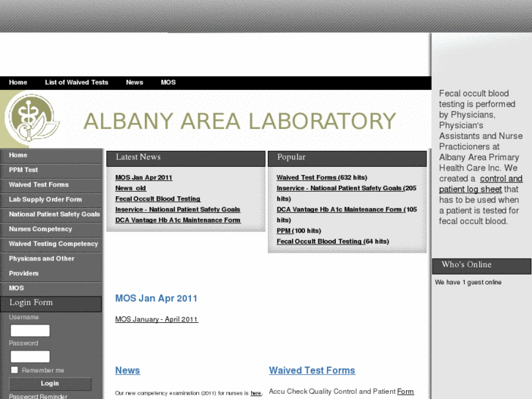Image resolution: width=532 pixels, height=399 pixels.
Task: Click the News article heading link
Action: (127, 370)
